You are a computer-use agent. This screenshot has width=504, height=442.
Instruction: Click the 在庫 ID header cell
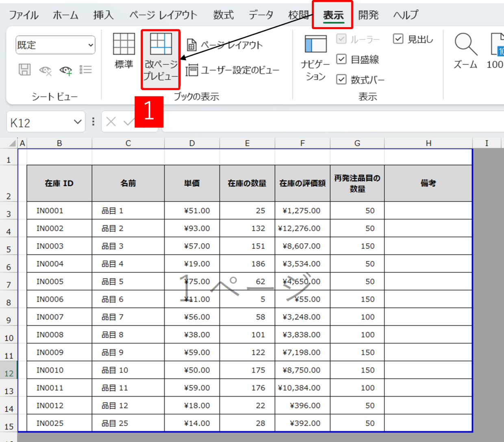(59, 183)
